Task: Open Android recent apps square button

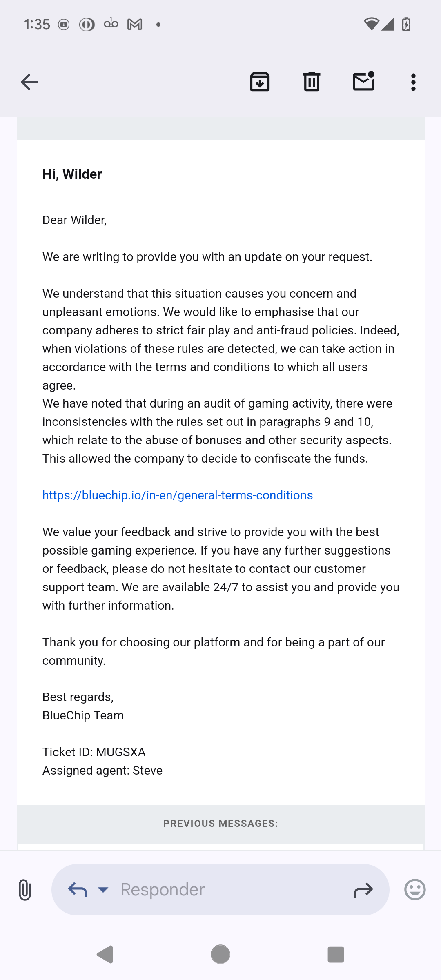Action: tap(336, 955)
